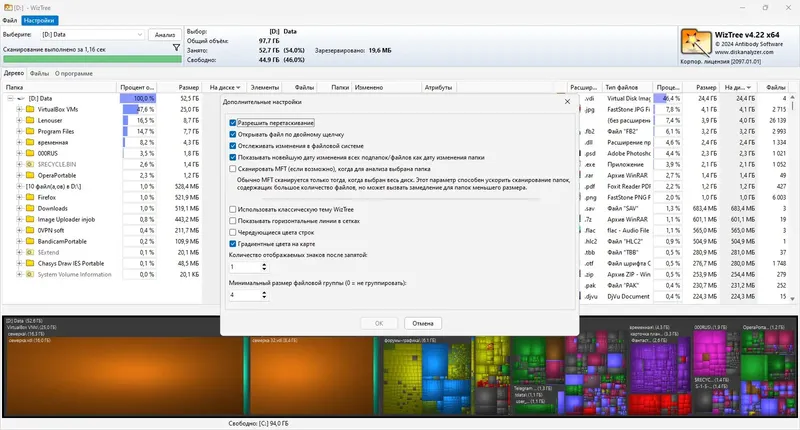The image size is (800, 430).
Task: Expand the Downloads folder node
Action: point(19,208)
